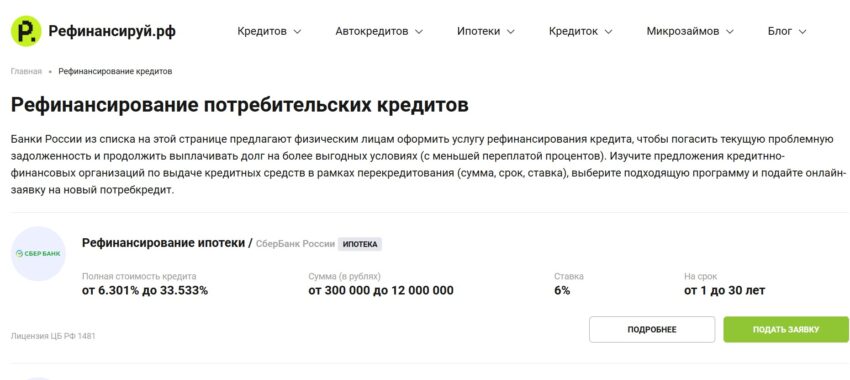Click the green ПОДАТЬ ЗАЯВКУ button
The width and height of the screenshot is (850, 380).
click(786, 330)
